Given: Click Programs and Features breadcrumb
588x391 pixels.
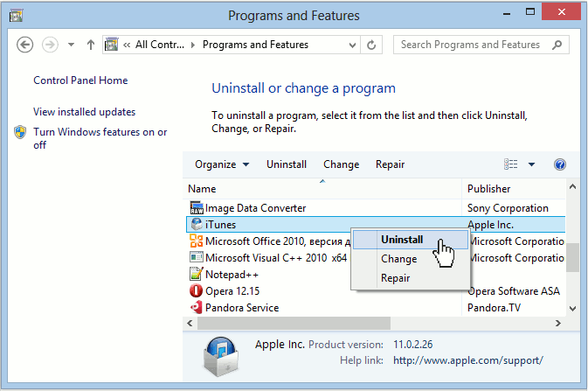Looking at the screenshot, I should pyautogui.click(x=255, y=45).
